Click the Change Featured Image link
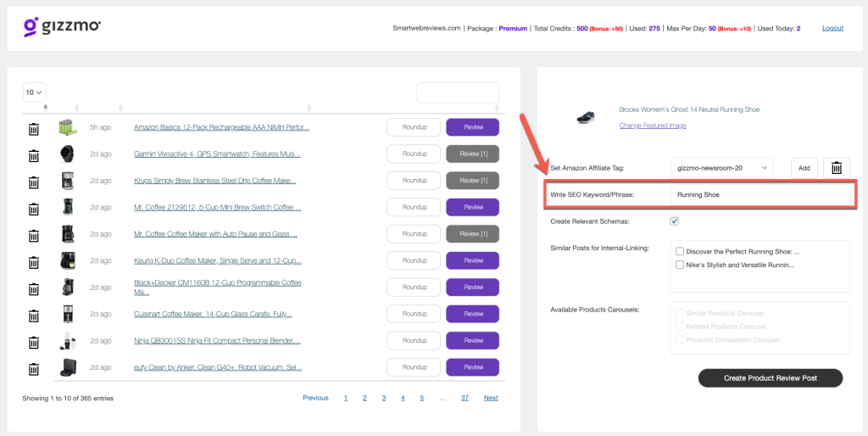868x436 pixels. (652, 126)
